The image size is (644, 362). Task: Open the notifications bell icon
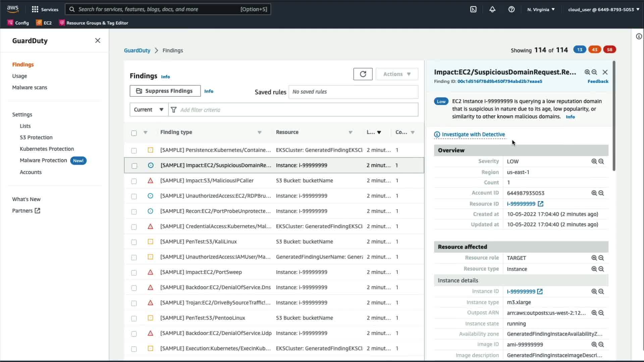click(492, 9)
